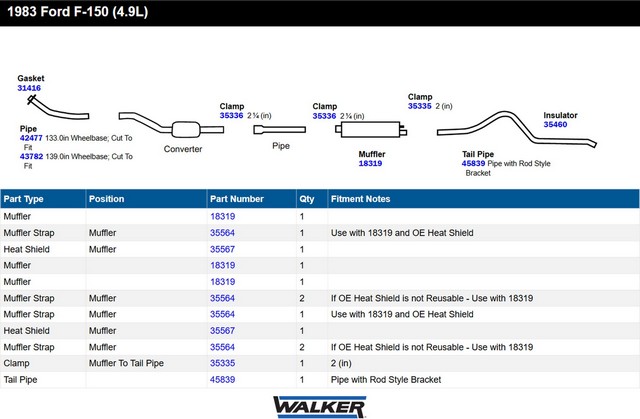Screen dimensions: 640x419
Task: Open 35335 link in the Clamp row
Action: click(222, 363)
